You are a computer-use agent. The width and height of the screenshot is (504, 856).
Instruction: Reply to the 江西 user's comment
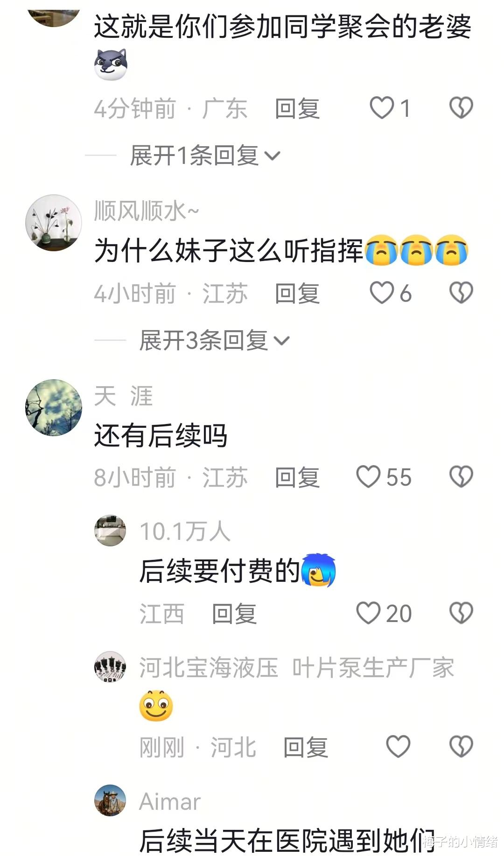234,613
